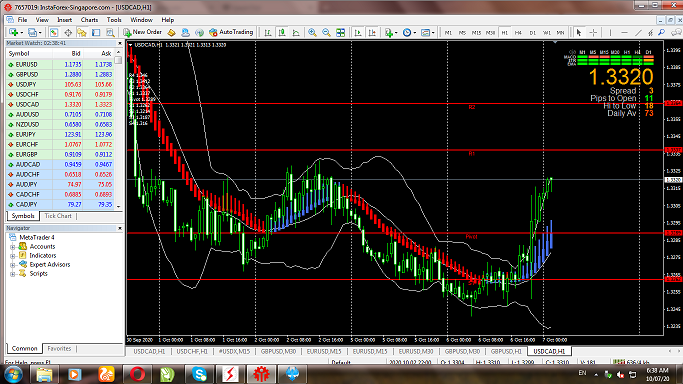Expand the Accounts tree node
The height and width of the screenshot is (384, 683).
(13, 247)
